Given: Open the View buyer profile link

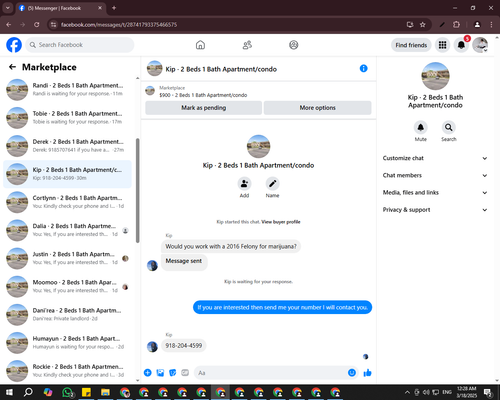Looking at the screenshot, I should (281, 222).
